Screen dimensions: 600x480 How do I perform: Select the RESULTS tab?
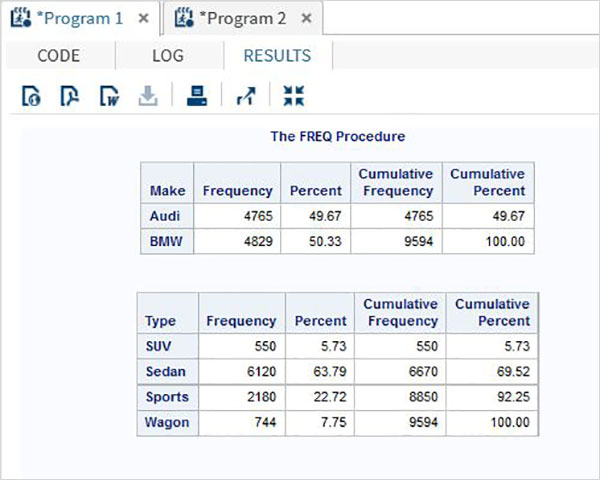pos(277,56)
